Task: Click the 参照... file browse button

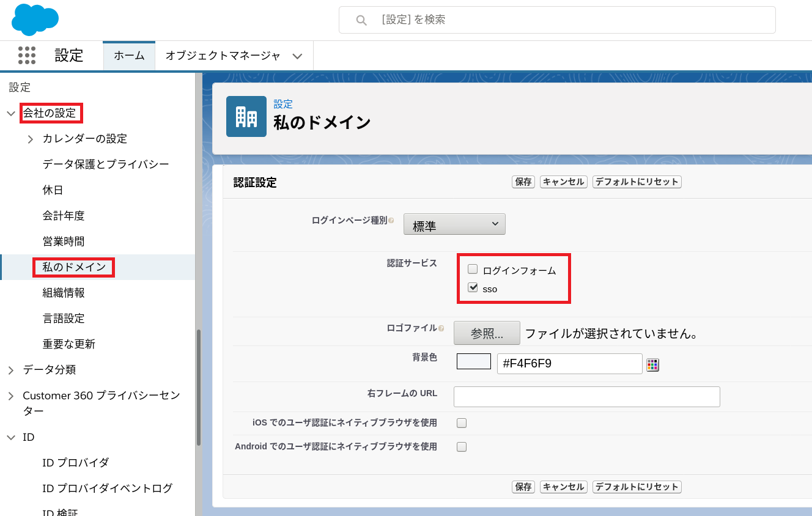Action: 487,333
